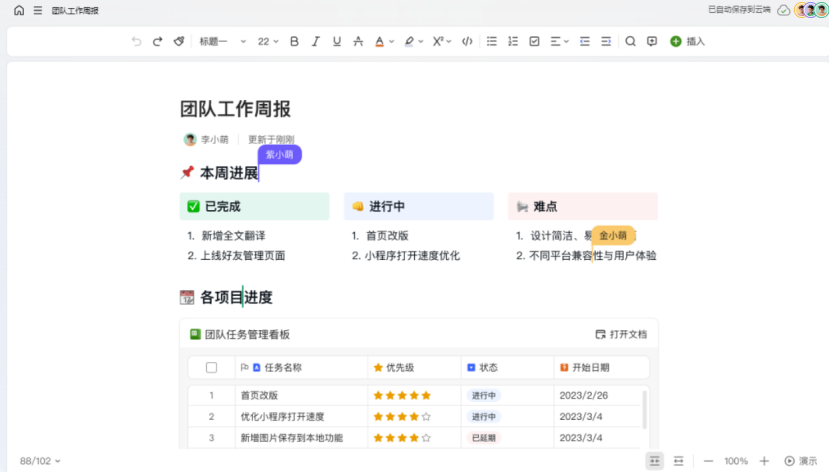This screenshot has width=830, height=472.
Task: Click the star rating for 首页改版
Action: point(402,395)
